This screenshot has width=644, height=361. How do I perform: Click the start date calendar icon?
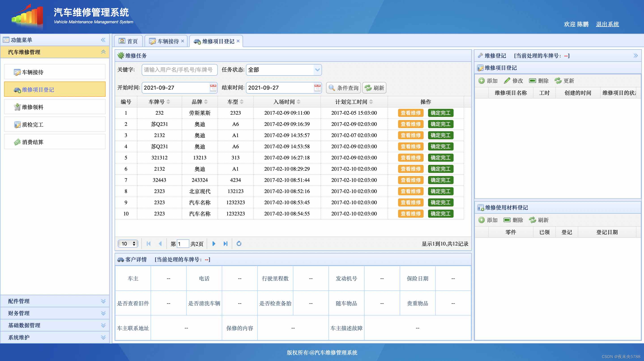pos(213,88)
